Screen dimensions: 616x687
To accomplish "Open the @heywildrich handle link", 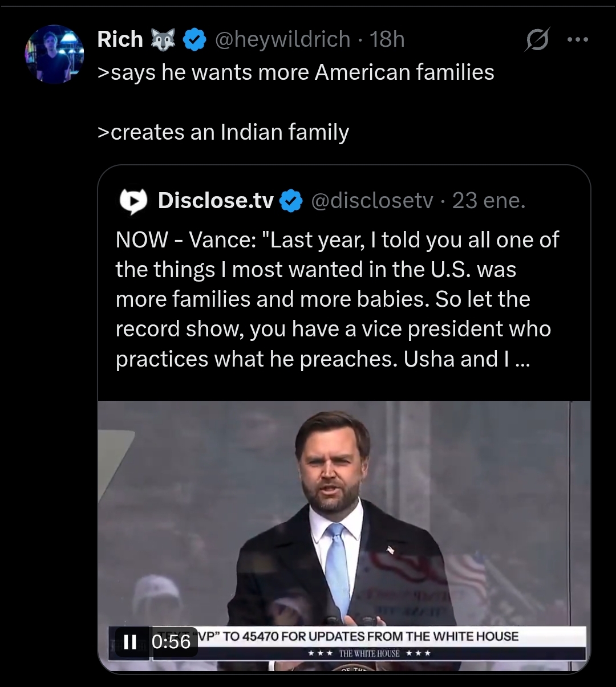I will pyautogui.click(x=282, y=39).
